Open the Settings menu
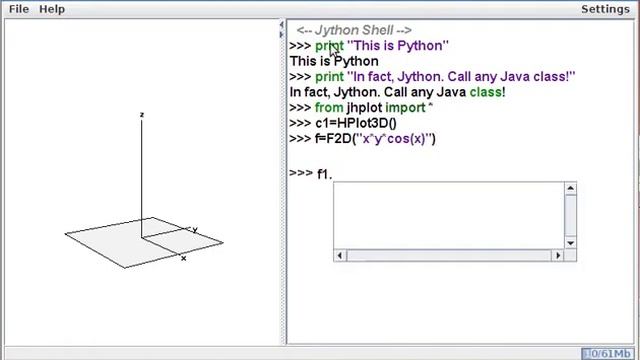 coord(605,9)
